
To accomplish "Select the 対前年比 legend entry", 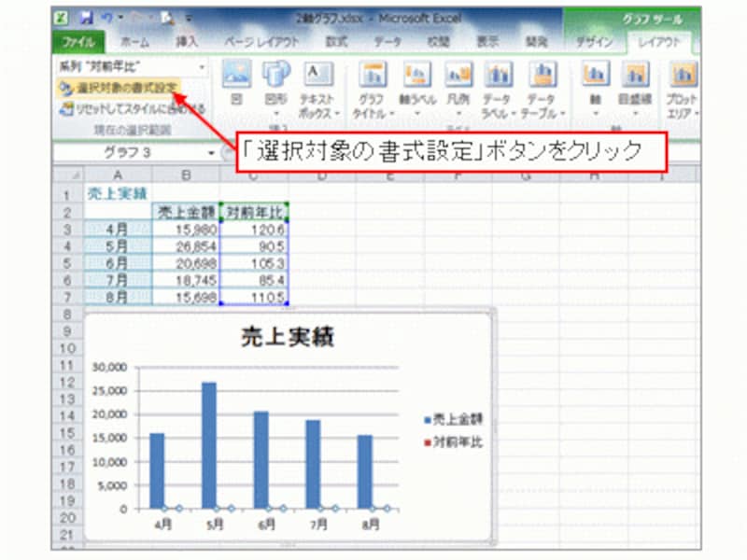I will (453, 442).
